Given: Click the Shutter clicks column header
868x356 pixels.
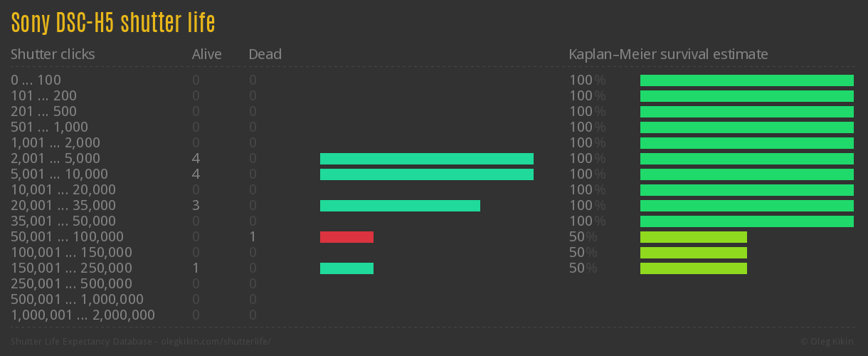Looking at the screenshot, I should click(x=53, y=54).
